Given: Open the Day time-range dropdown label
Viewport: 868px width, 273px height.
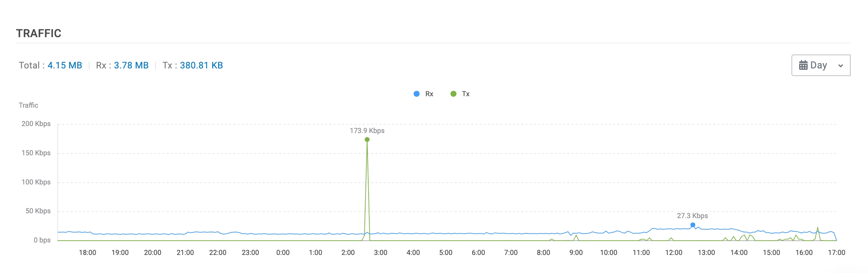Looking at the screenshot, I should (x=819, y=65).
